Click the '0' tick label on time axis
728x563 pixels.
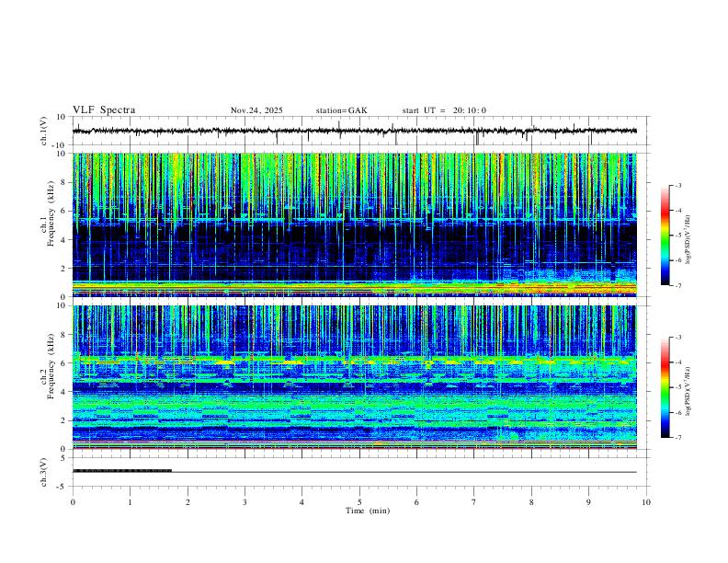(x=73, y=502)
